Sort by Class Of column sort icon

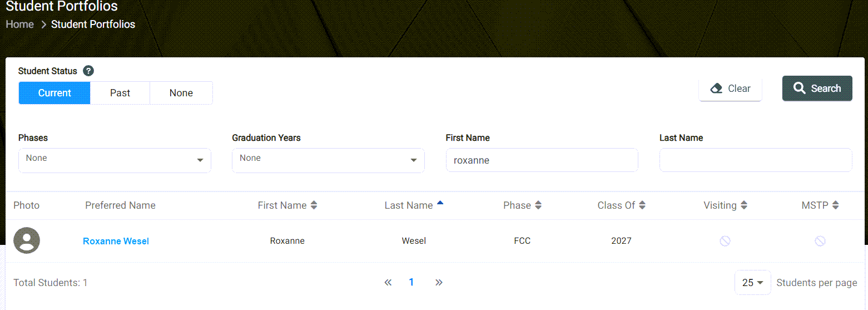642,205
